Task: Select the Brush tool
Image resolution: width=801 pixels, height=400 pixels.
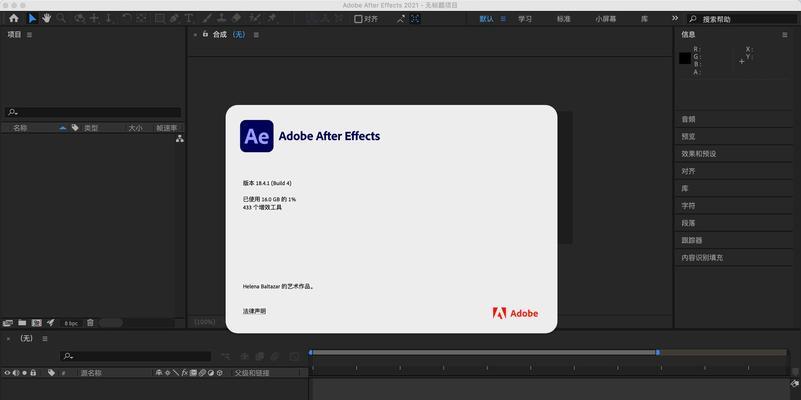Action: click(x=207, y=18)
